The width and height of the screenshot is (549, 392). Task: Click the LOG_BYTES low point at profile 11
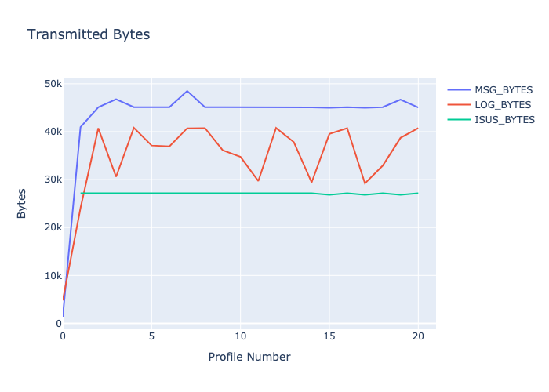(x=258, y=181)
